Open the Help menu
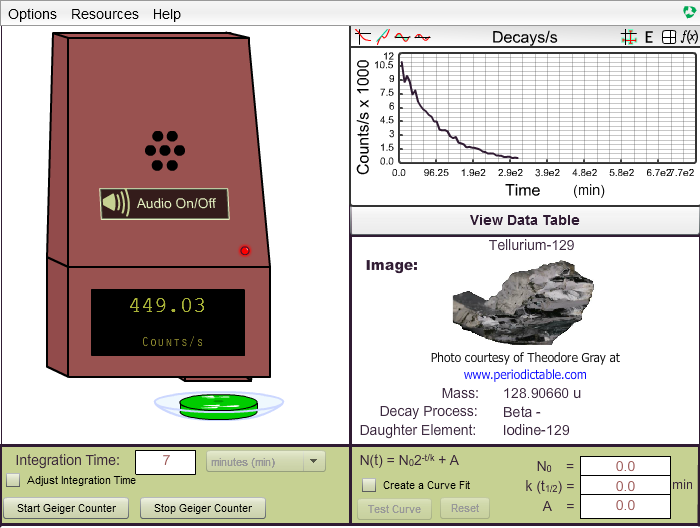This screenshot has width=700, height=528. tap(167, 14)
